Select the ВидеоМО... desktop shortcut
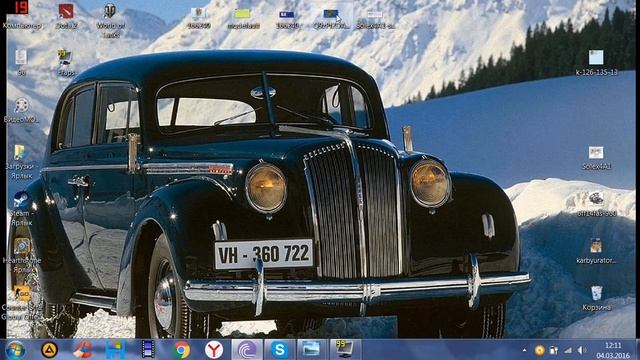The height and width of the screenshot is (360, 640). tap(21, 110)
